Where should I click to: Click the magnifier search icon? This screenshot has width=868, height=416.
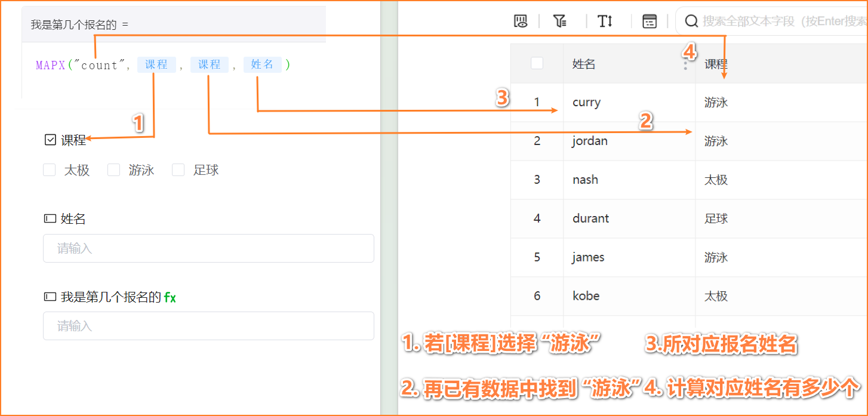coord(691,21)
